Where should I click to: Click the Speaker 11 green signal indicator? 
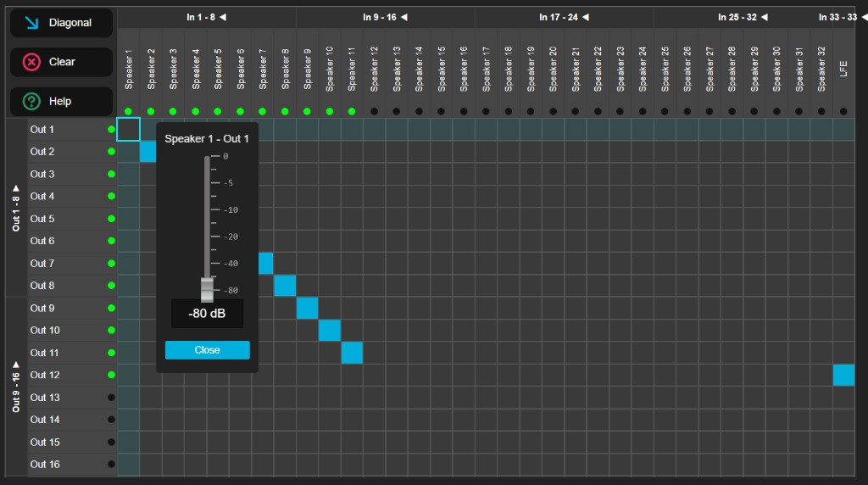point(352,111)
